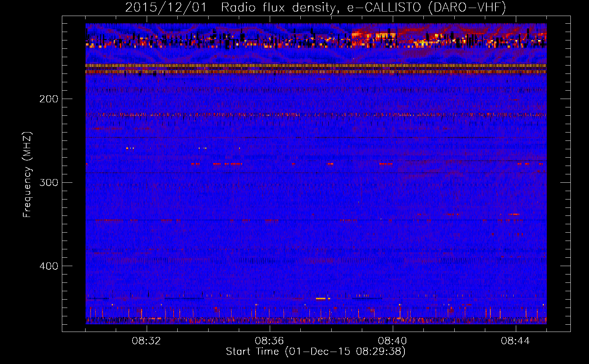Click the 08:40 time tick label

tap(392, 341)
